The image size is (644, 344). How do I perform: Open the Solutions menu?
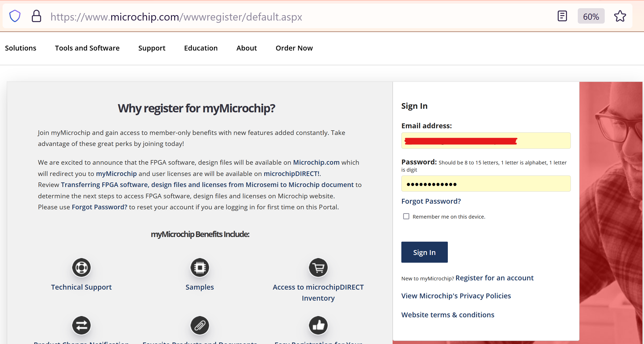coord(21,48)
